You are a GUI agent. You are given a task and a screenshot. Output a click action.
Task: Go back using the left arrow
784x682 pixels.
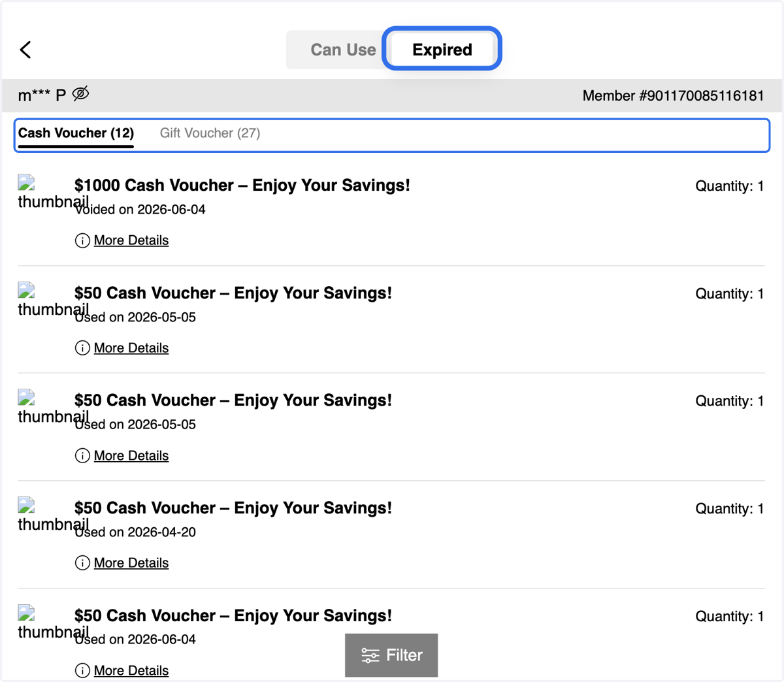click(25, 50)
